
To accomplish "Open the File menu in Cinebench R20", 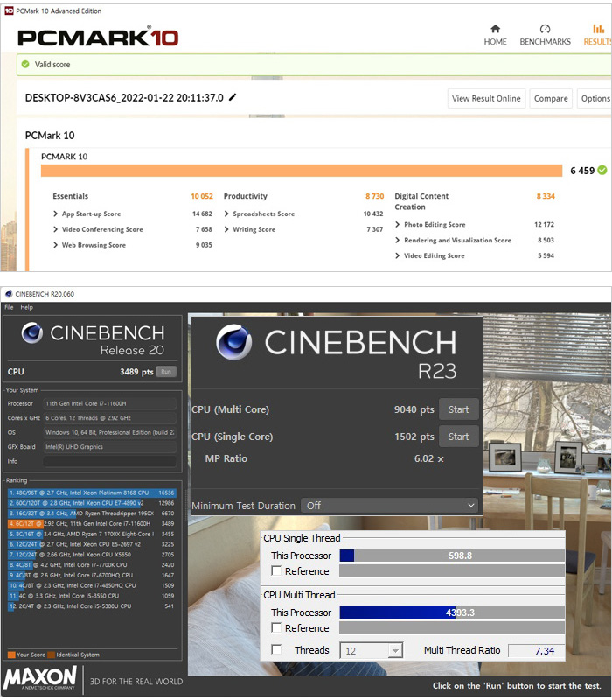I will pyautogui.click(x=9, y=307).
